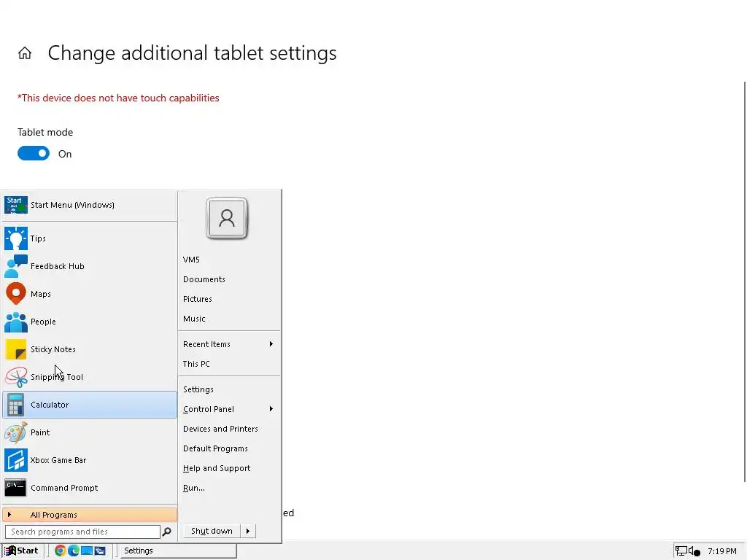Viewport: 747px width, 560px height.
Task: Launch the Tips app icon
Action: (x=16, y=238)
